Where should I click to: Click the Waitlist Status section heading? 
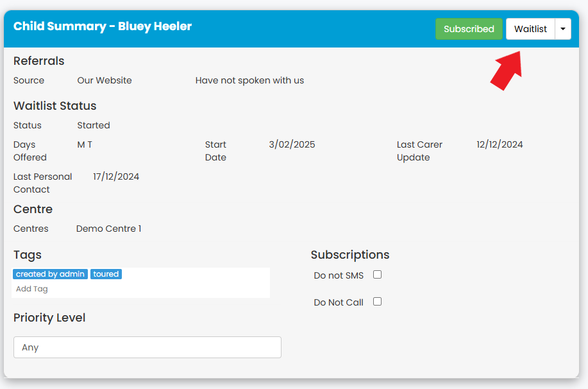click(55, 106)
